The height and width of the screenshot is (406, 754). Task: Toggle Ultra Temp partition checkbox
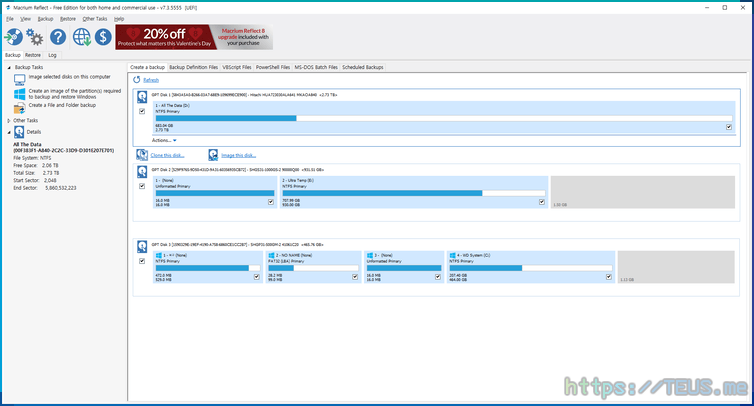coord(542,202)
